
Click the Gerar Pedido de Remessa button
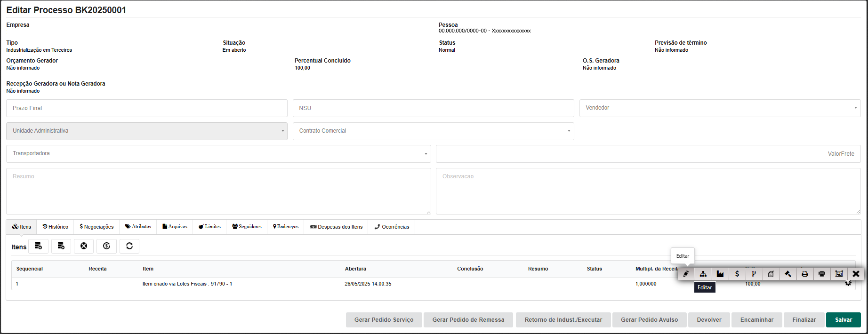click(x=468, y=320)
